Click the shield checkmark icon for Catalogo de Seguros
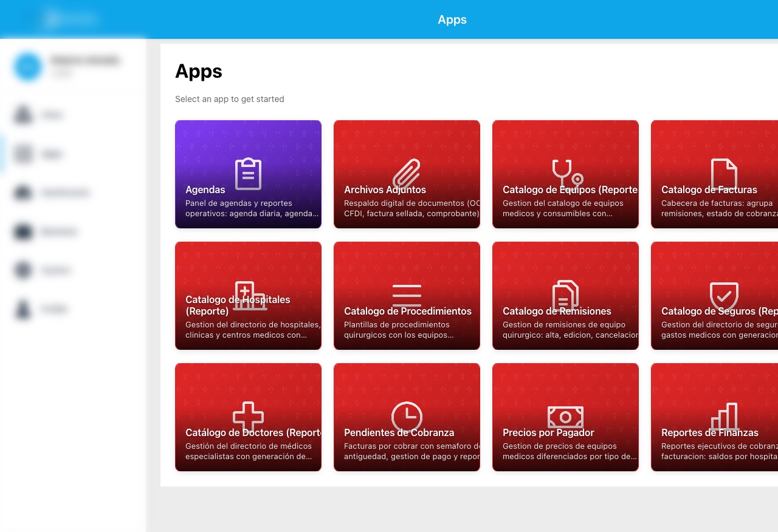The width and height of the screenshot is (778, 532). point(724,296)
